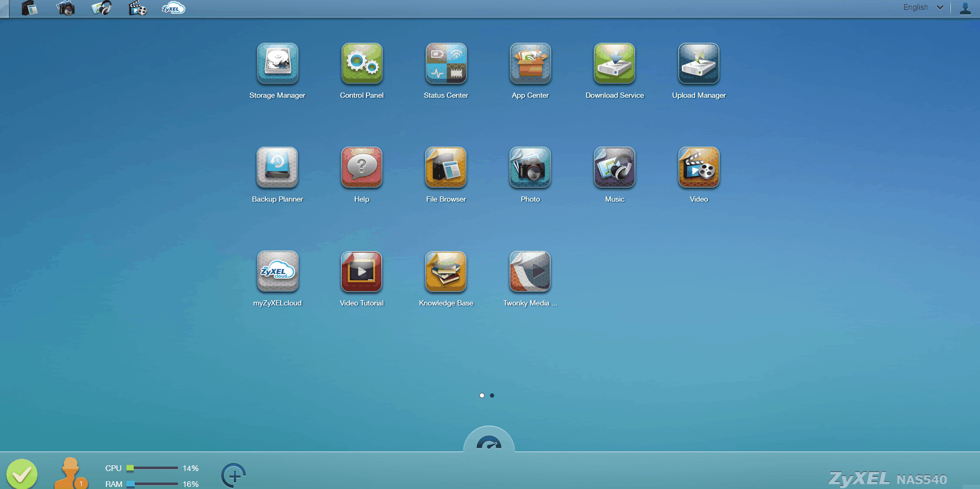
Task: Click the CPU usage bar
Action: pos(152,468)
